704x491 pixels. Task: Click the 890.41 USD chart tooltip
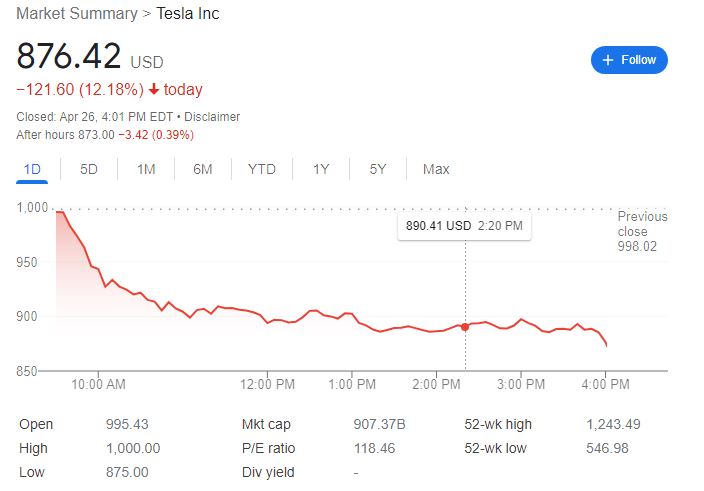[464, 226]
